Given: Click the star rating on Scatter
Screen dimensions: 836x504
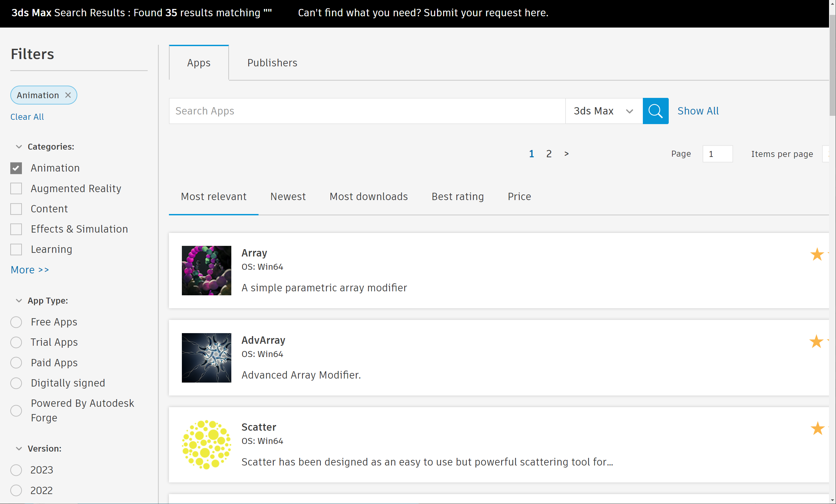Looking at the screenshot, I should click(817, 428).
